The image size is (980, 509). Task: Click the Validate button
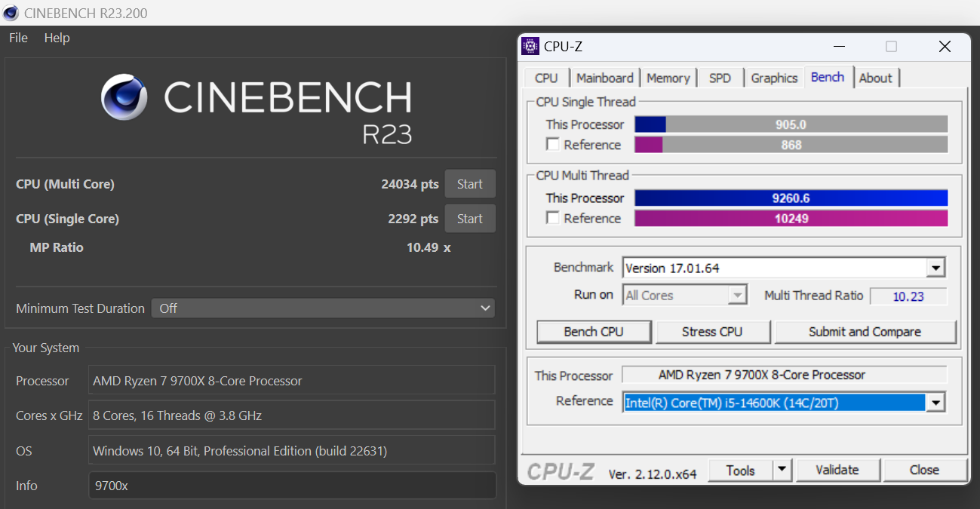point(837,471)
